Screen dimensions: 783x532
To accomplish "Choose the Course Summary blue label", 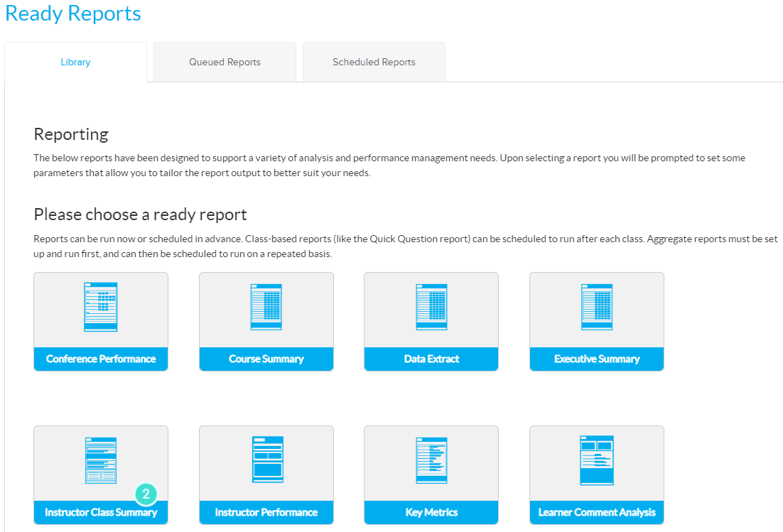I will tap(266, 359).
